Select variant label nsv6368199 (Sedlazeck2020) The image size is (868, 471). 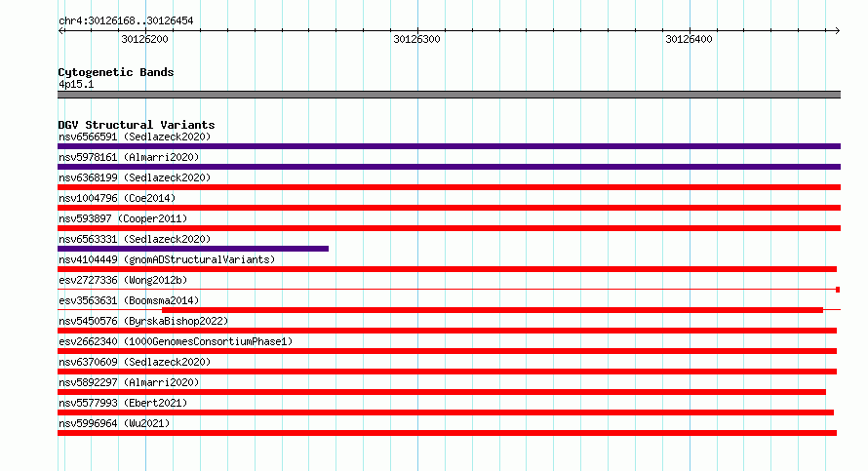point(135,177)
